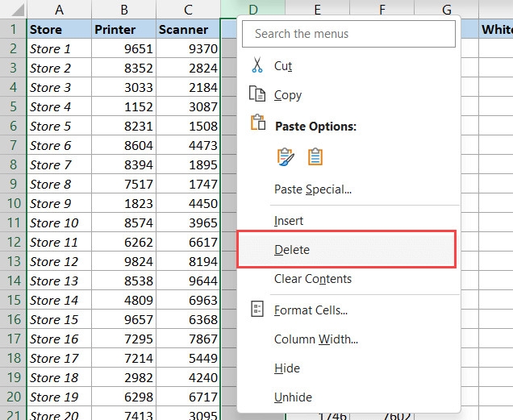Click the Printer header cell
The height and width of the screenshot is (420, 513).
[124, 29]
